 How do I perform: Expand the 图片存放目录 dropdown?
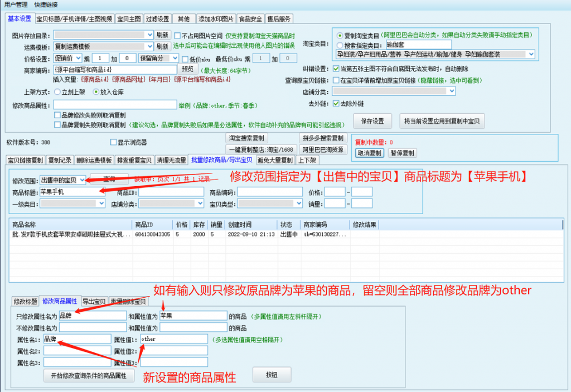click(x=149, y=35)
